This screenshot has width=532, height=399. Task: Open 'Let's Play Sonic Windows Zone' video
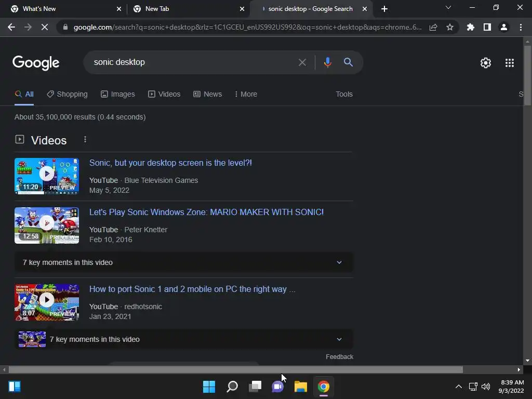click(x=206, y=212)
